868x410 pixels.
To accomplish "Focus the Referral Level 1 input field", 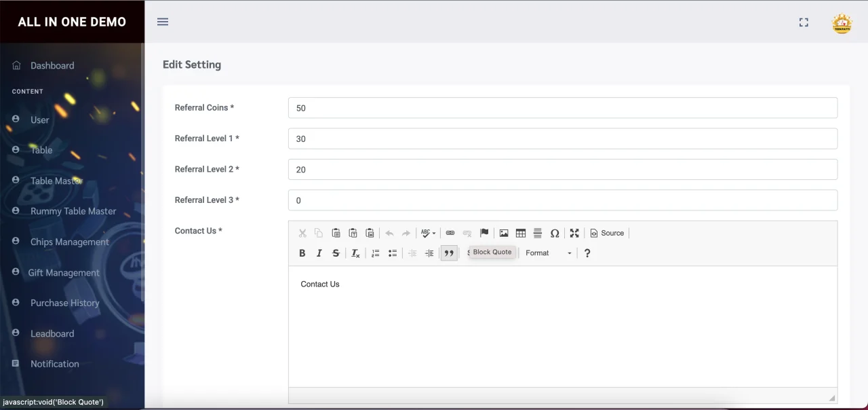I will coord(563,138).
